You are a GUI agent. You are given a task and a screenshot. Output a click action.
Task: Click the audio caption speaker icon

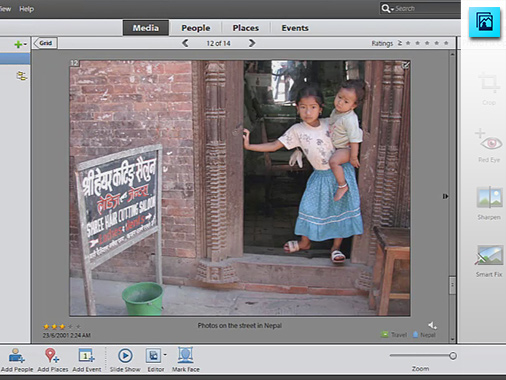[x=432, y=325]
